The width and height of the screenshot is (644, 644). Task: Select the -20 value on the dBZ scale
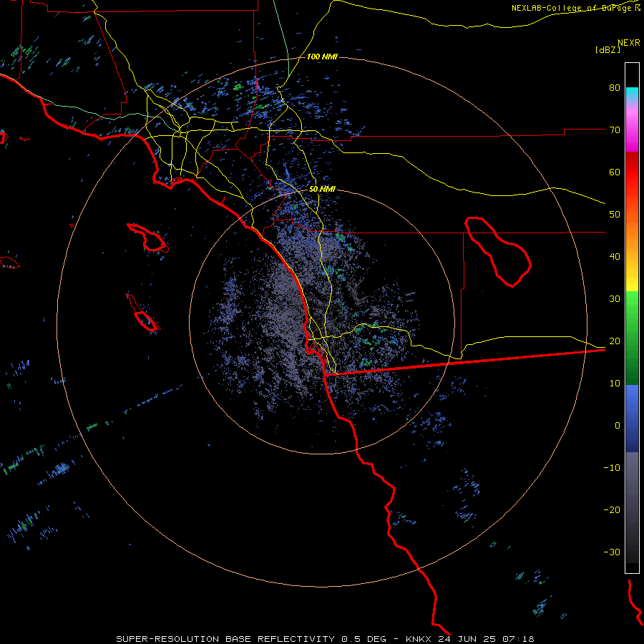point(612,510)
